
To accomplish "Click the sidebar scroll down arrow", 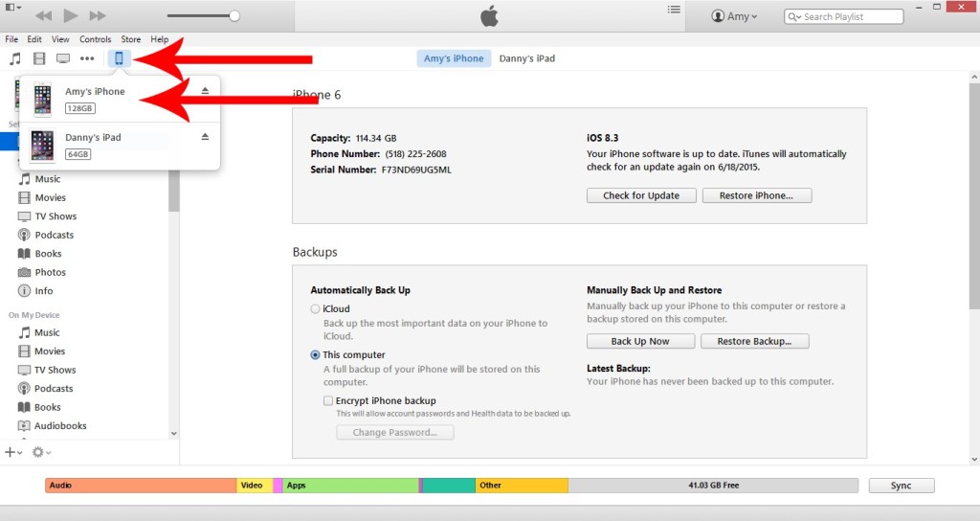I will tap(174, 434).
